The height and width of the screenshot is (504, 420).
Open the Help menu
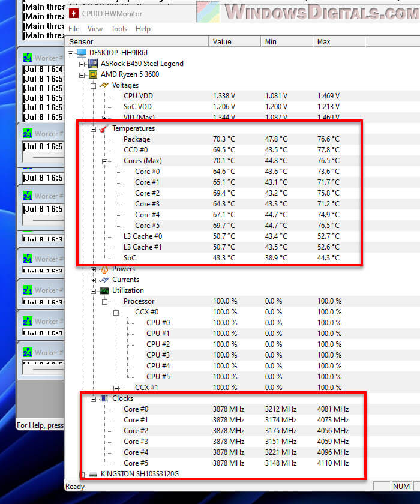click(x=143, y=29)
